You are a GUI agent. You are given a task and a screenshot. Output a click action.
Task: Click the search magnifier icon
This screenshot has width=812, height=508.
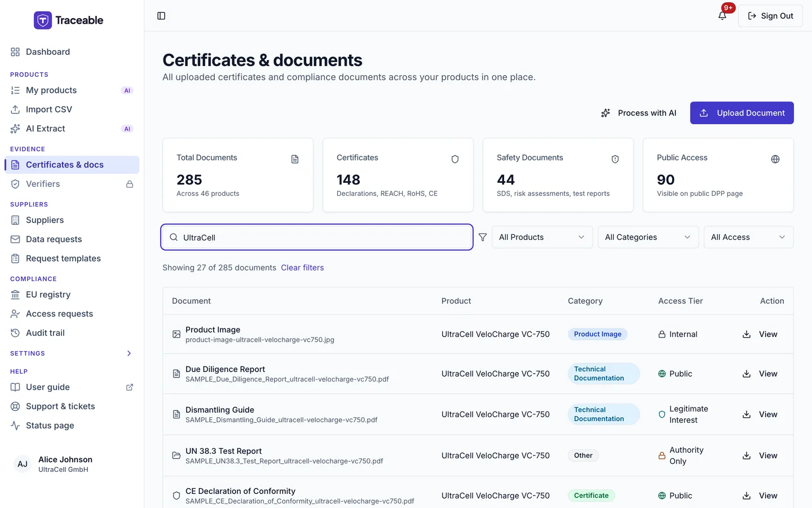point(174,237)
